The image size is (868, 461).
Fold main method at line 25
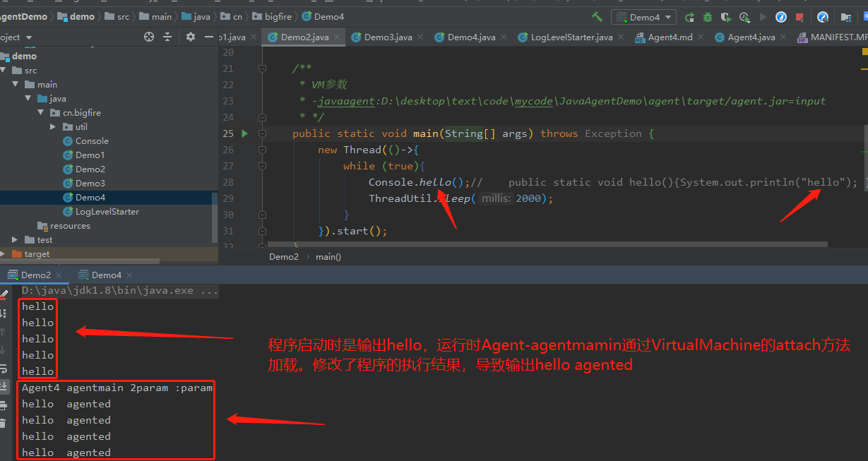coord(262,133)
